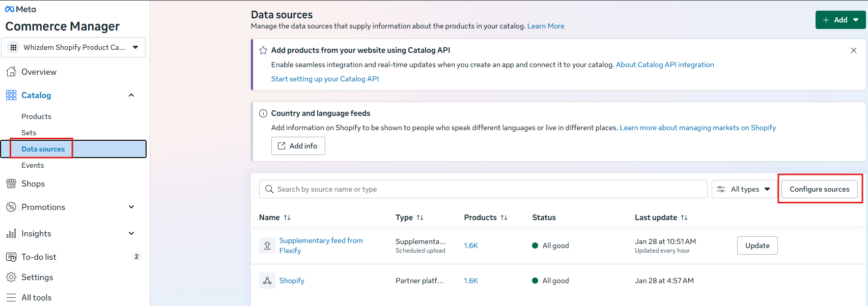This screenshot has width=868, height=306.
Task: Click the Overview home icon
Action: coord(11,72)
